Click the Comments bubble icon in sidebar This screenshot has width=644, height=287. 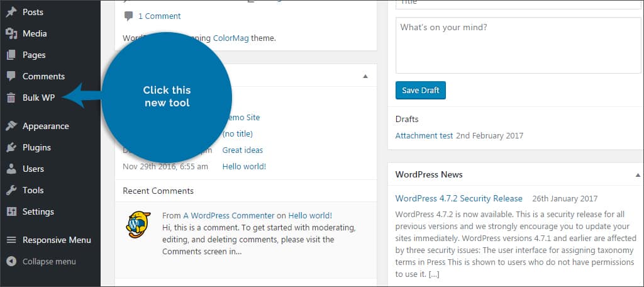[x=11, y=76]
